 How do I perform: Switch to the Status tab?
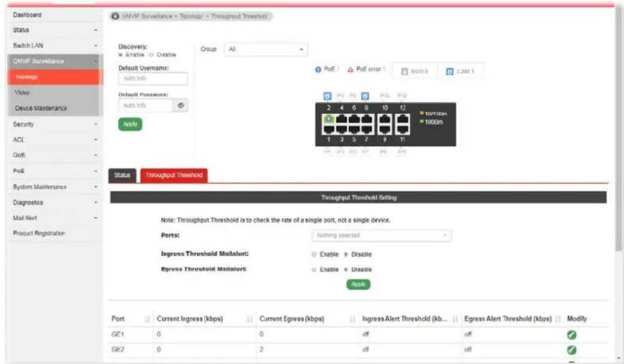click(x=122, y=176)
